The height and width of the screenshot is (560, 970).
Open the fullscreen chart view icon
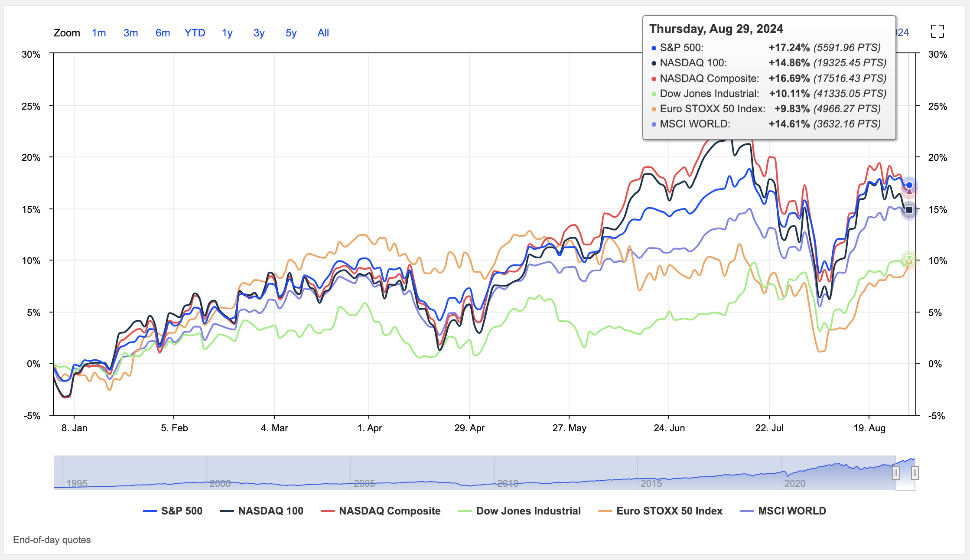(937, 31)
